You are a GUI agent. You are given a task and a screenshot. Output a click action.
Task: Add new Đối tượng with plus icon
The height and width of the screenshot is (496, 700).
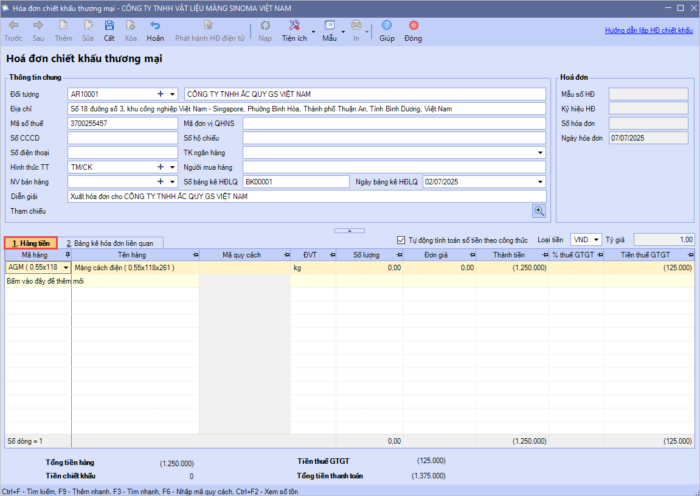click(159, 94)
